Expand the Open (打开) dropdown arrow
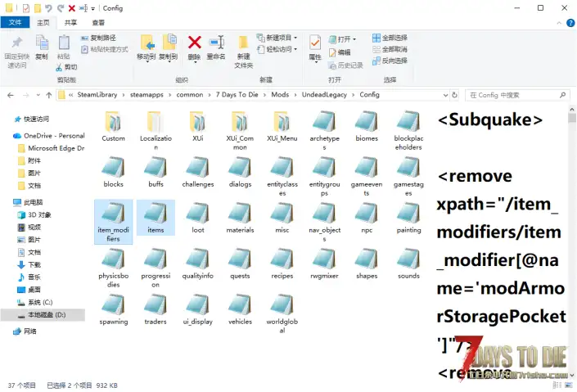Image resolution: width=577 pixels, height=392 pixels. [354, 39]
